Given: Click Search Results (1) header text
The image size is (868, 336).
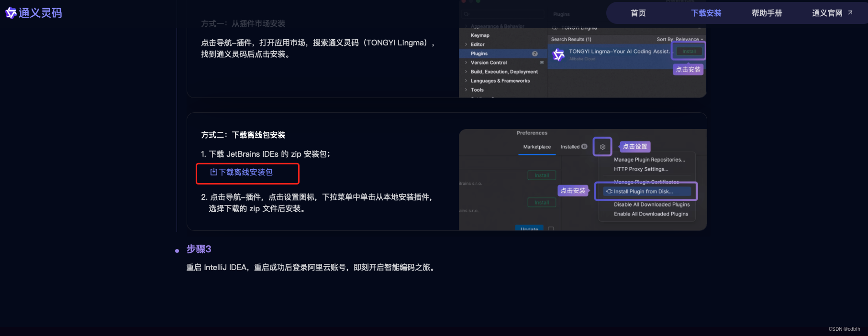Looking at the screenshot, I should (x=571, y=39).
